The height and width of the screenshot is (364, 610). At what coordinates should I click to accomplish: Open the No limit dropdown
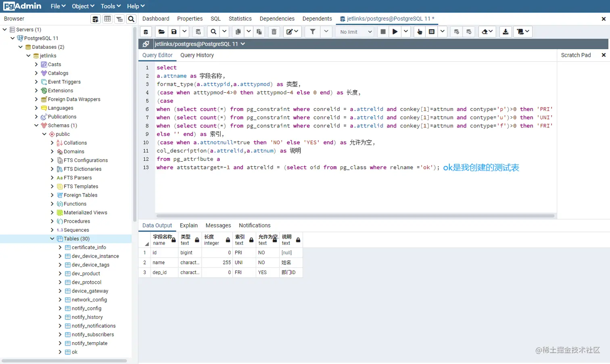point(354,31)
